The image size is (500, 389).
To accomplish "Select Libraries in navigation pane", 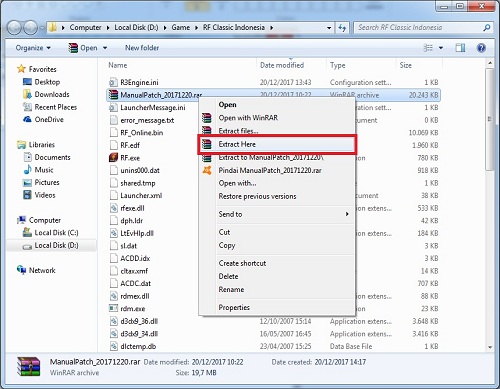I will tap(41, 145).
